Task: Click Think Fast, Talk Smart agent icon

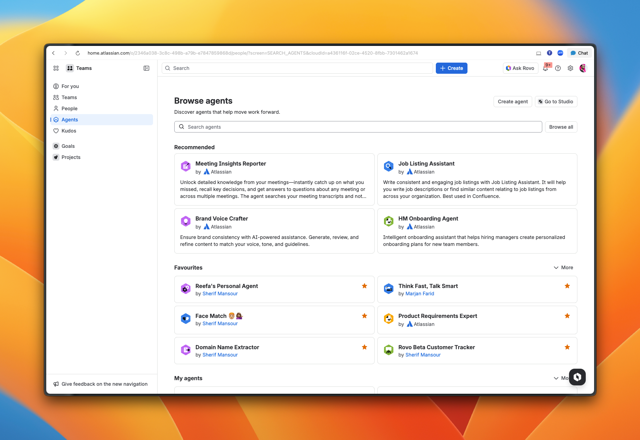Action: [389, 289]
